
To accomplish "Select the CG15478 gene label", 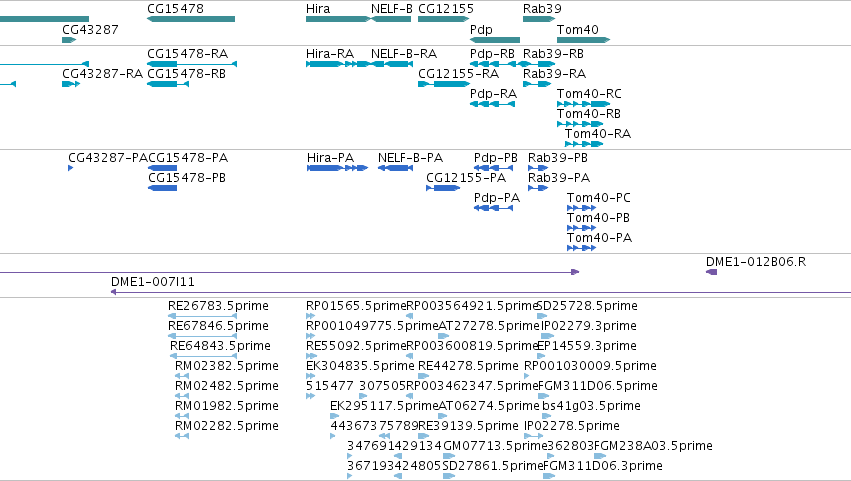I will (175, 9).
